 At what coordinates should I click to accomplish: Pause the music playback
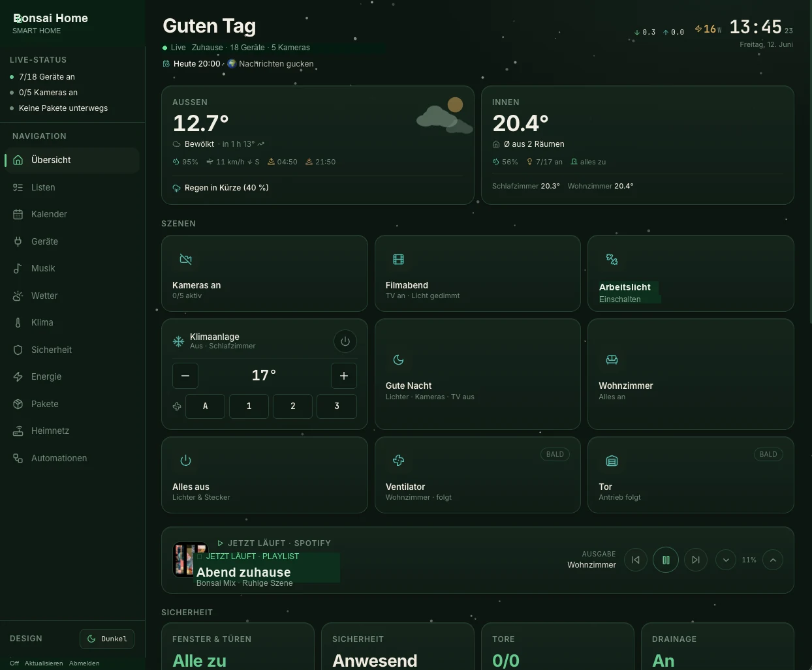666,560
